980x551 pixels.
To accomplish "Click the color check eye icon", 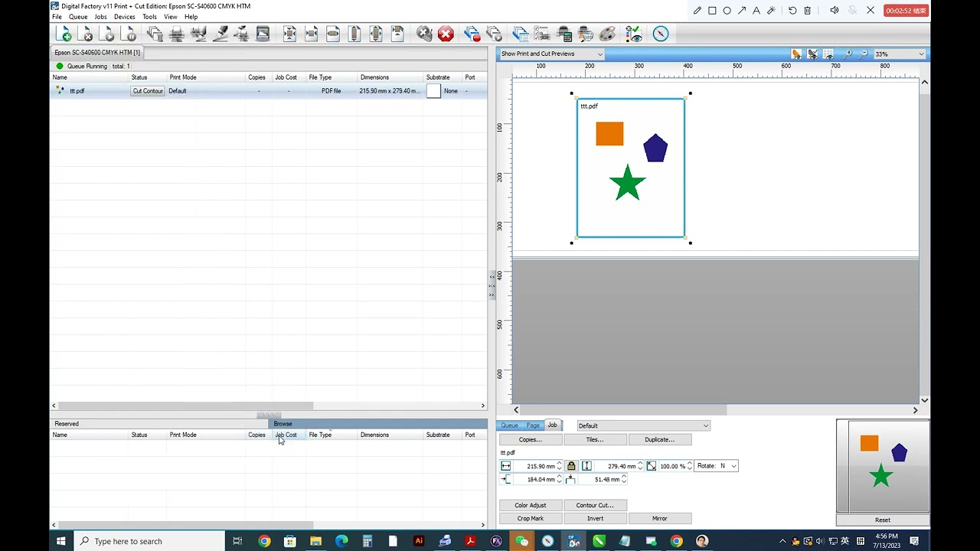I will tap(633, 34).
